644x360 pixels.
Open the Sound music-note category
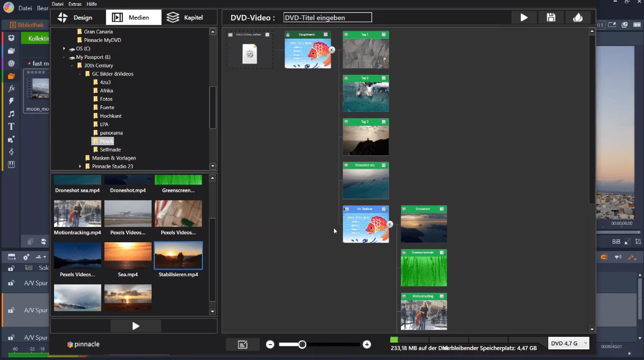(11, 114)
